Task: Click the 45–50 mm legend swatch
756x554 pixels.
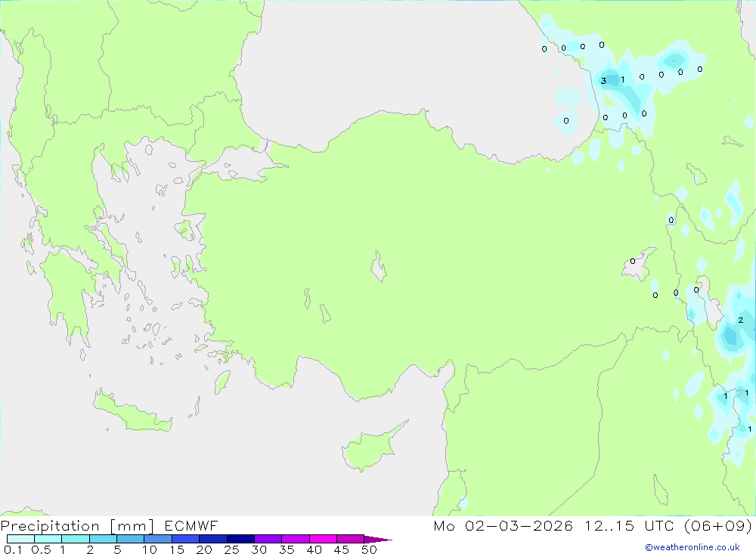Action: pos(351,539)
